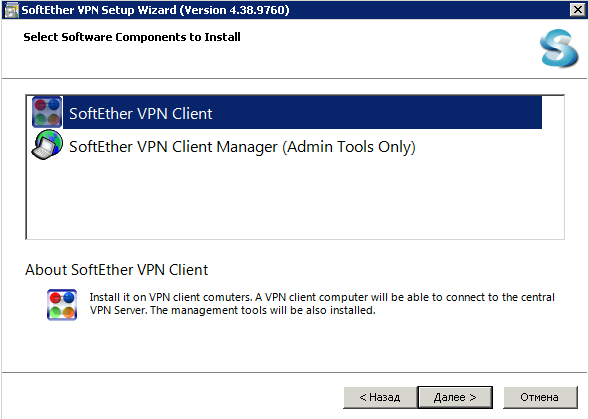Viewport: 589px width, 419px height.
Task: Click the four-circle icon beside the description text
Action: (62, 304)
